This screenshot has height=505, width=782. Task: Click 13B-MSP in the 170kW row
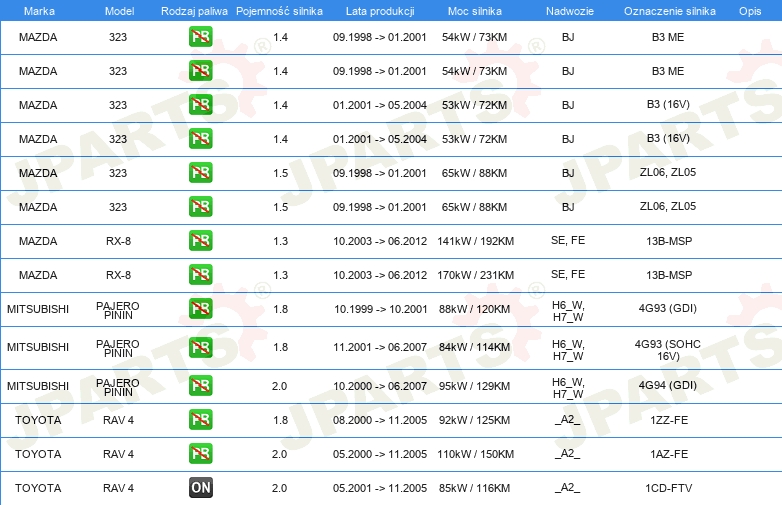669,275
